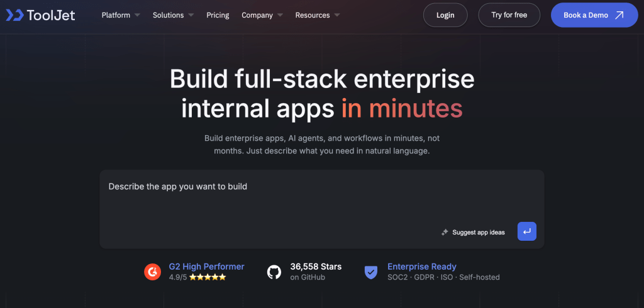Expand the Company dropdown arrow

point(280,15)
